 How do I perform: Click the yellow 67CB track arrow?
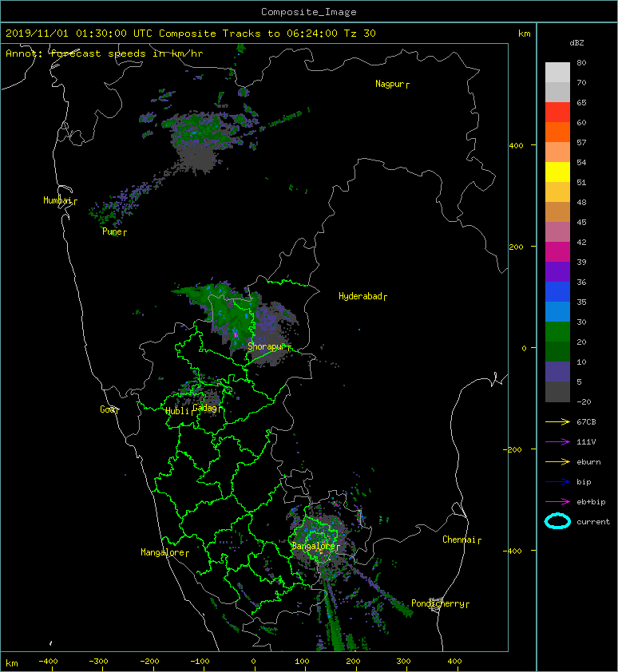(557, 422)
